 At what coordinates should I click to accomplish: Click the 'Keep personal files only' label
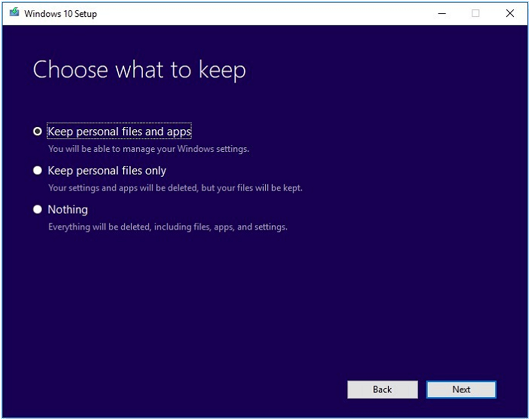coord(107,170)
